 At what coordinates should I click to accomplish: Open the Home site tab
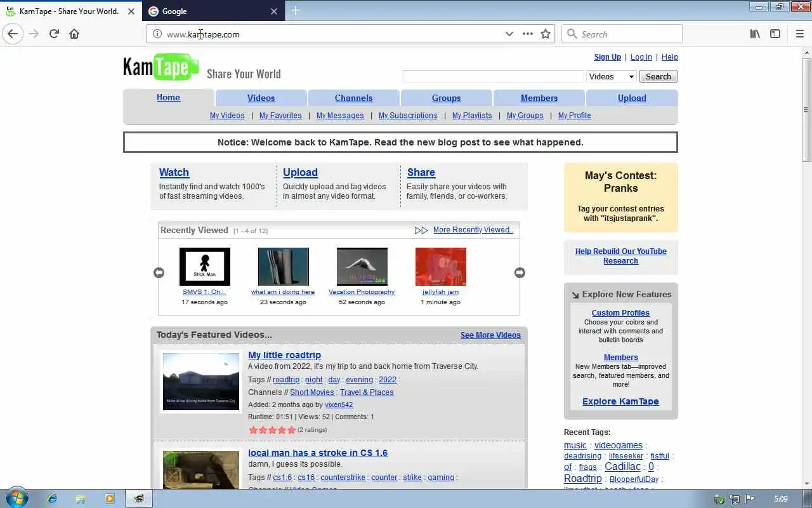[x=168, y=97]
